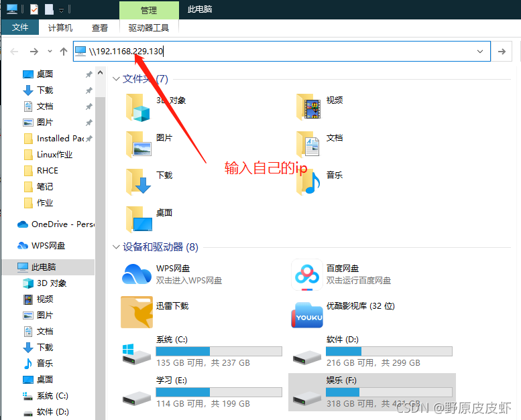
Task: Collapse the 文件夹 (7) group
Action: tap(116, 79)
